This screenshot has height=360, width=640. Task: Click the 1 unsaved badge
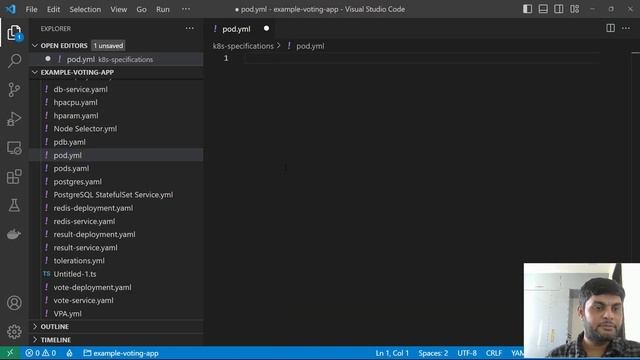tap(108, 46)
